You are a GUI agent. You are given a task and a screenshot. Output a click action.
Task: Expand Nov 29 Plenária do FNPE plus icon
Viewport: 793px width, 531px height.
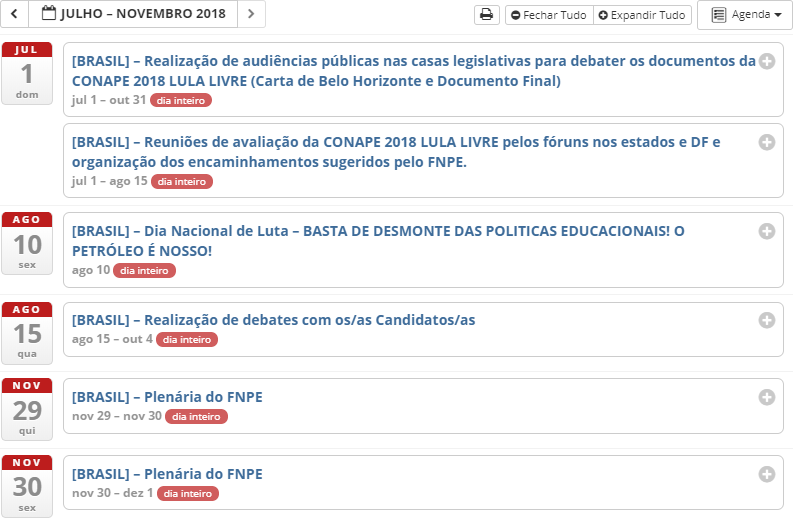point(767,397)
